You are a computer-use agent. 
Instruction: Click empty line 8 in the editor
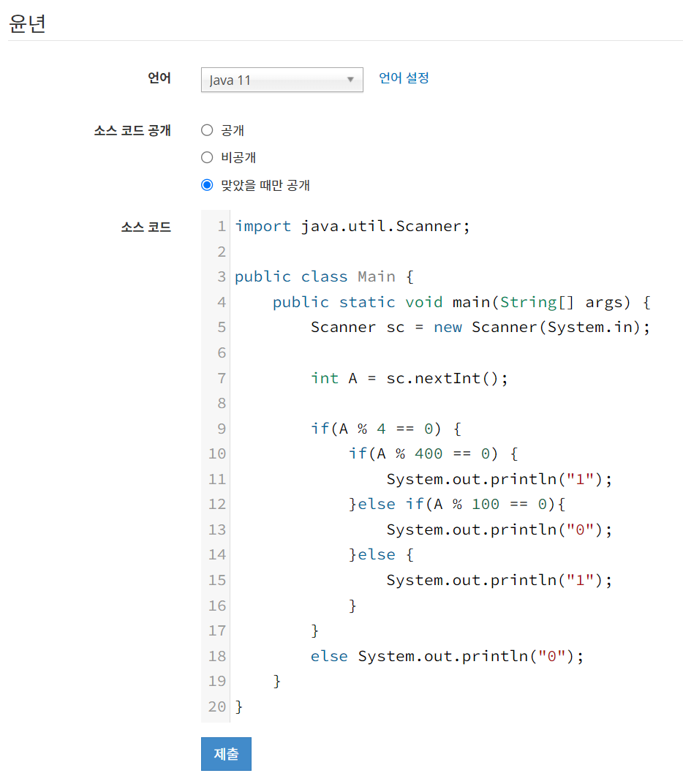[455, 403]
